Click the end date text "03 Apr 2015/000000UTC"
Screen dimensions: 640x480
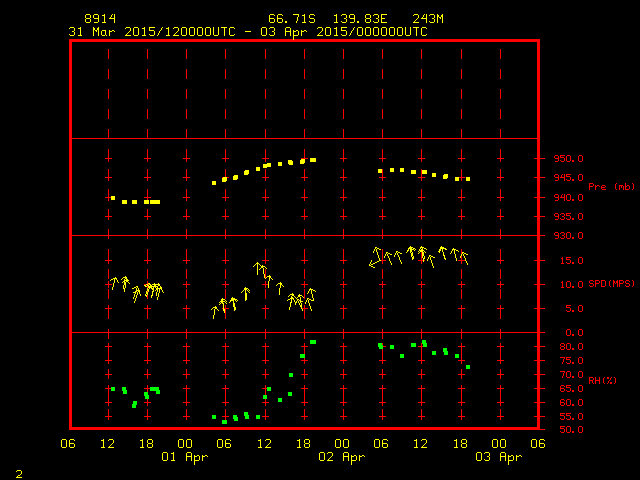point(344,32)
